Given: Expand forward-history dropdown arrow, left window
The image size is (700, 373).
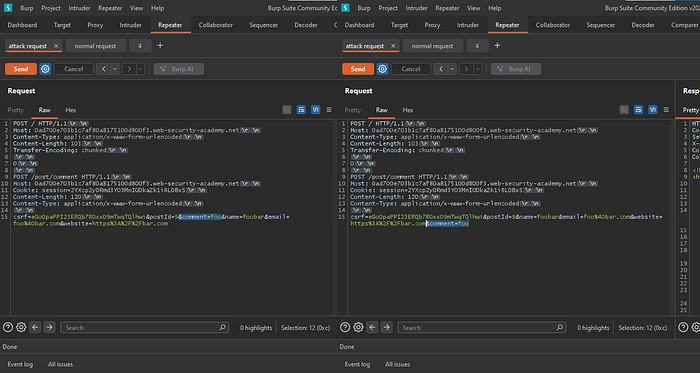Looking at the screenshot, I should tap(141, 69).
